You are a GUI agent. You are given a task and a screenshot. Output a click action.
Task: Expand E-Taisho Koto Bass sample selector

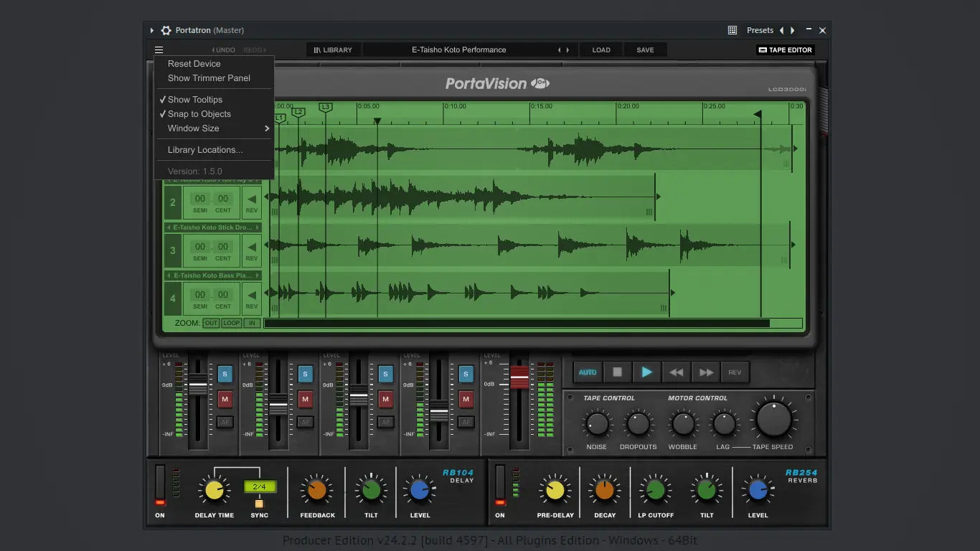point(213,275)
